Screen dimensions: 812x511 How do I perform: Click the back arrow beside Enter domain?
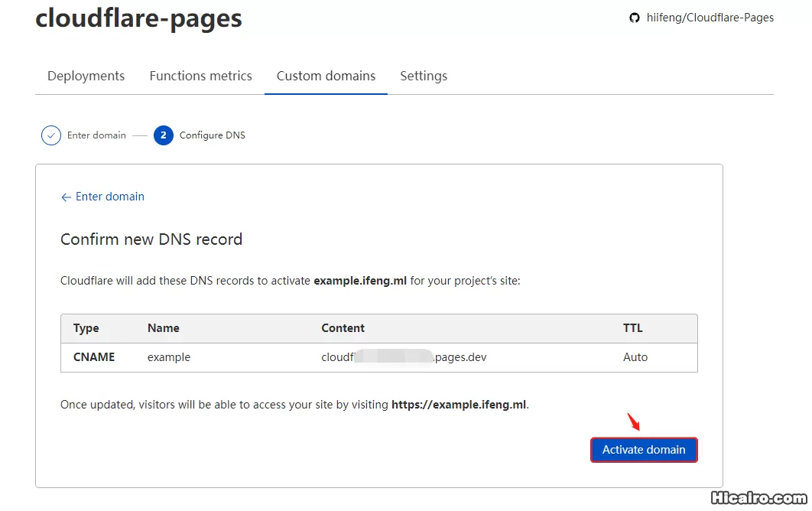tap(66, 197)
